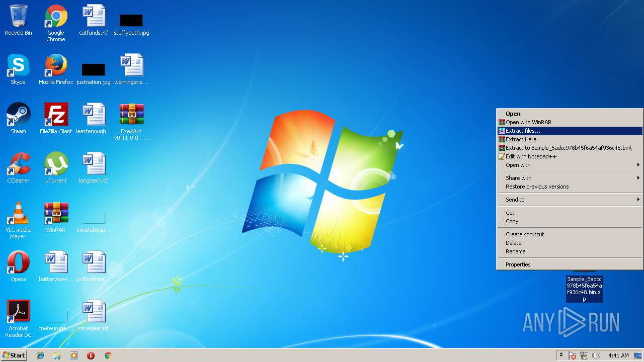Select the savegear.rtf document icon
The width and height of the screenshot is (644, 362).
pyautogui.click(x=94, y=316)
